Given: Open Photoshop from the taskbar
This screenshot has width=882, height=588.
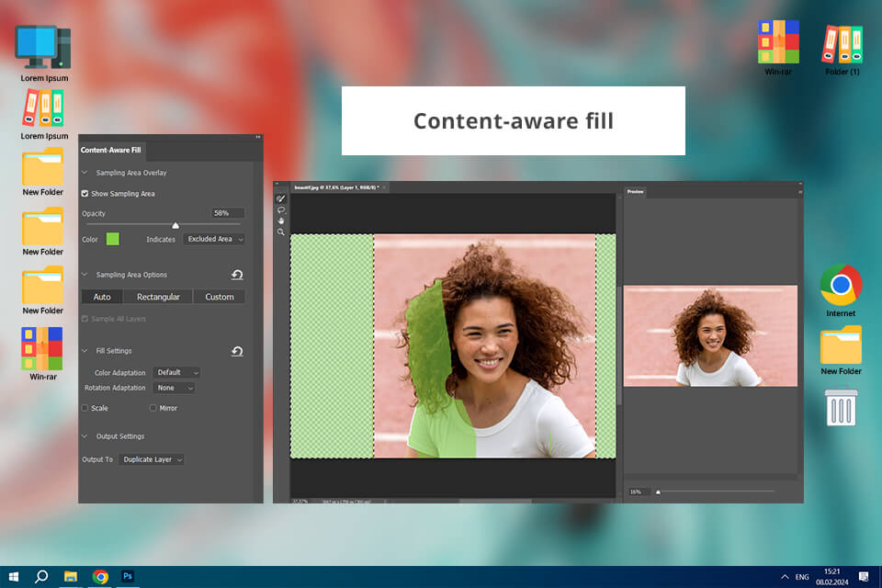Looking at the screenshot, I should pos(129,576).
